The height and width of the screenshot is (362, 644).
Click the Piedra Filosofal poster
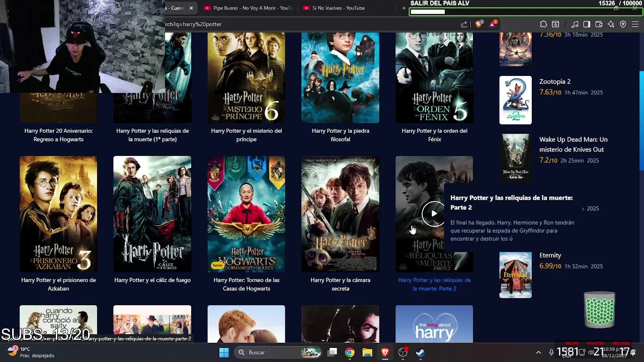coord(340,78)
